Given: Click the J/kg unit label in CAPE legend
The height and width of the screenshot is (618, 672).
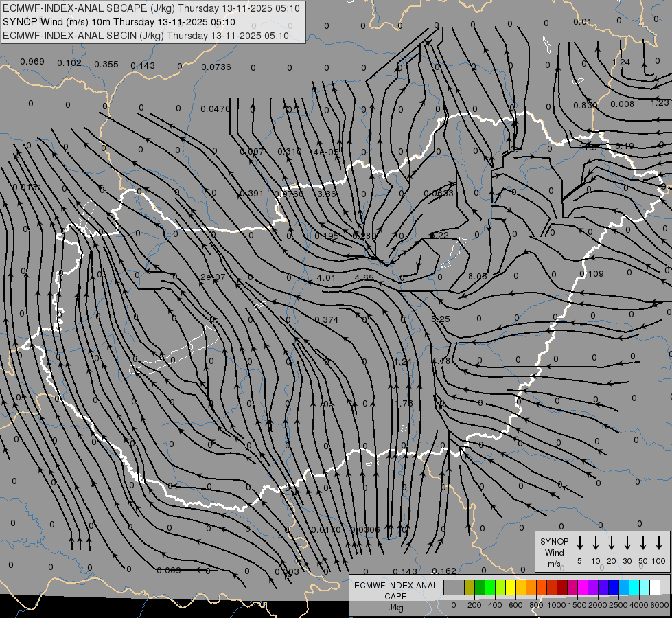Looking at the screenshot, I should pyautogui.click(x=395, y=608).
